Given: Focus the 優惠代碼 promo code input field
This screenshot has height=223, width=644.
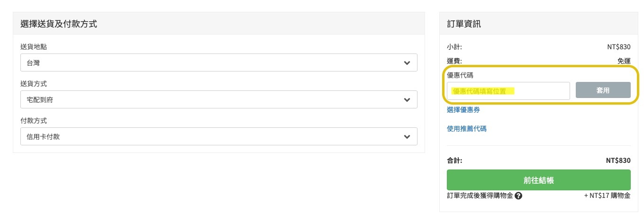Looking at the screenshot, I should point(508,91).
